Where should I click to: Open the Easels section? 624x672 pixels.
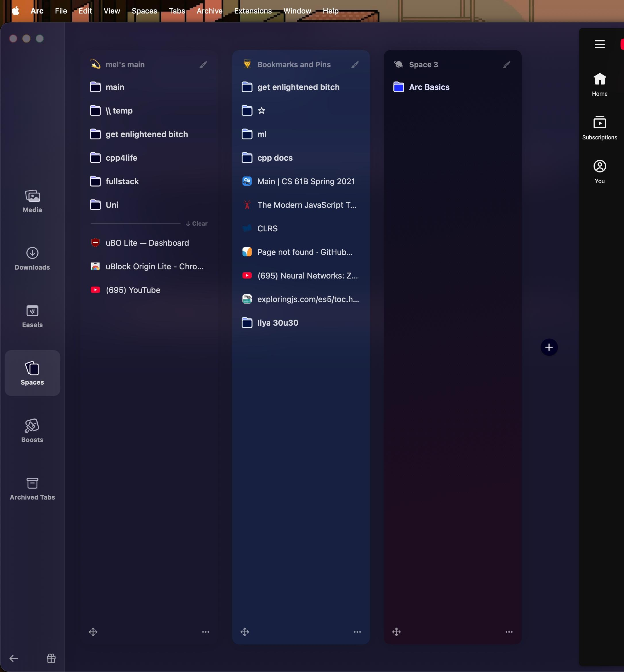coord(32,316)
